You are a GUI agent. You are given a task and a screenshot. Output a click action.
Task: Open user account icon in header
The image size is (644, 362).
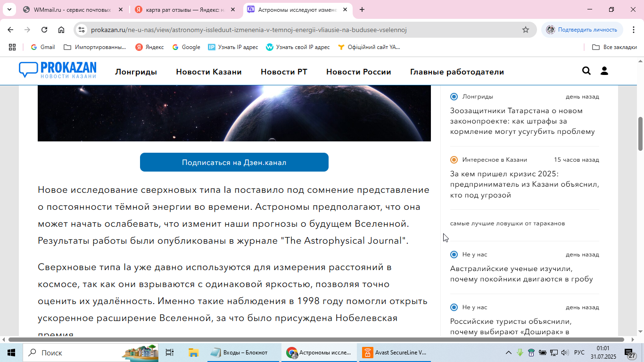[x=604, y=71]
